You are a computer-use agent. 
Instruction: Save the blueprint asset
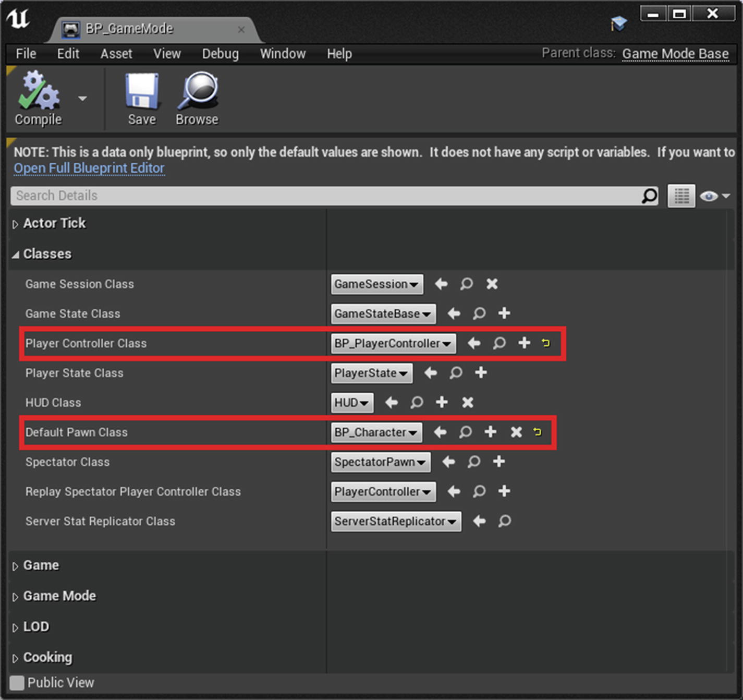point(142,99)
